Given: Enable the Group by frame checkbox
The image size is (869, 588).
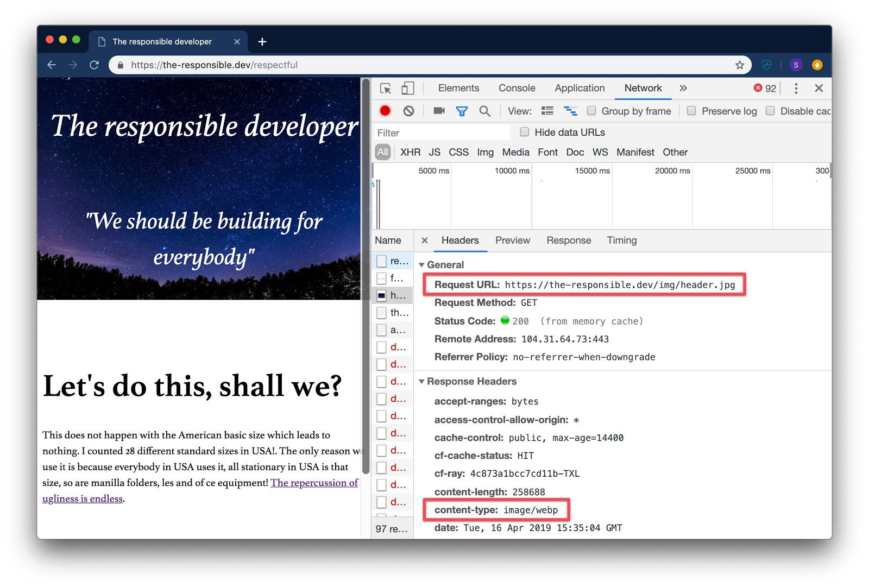Looking at the screenshot, I should [x=591, y=111].
